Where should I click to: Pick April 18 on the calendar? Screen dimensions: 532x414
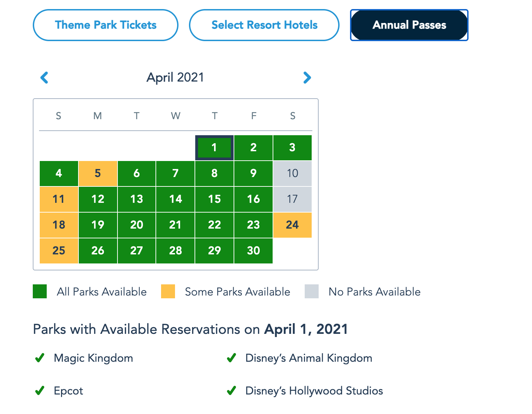(59, 225)
